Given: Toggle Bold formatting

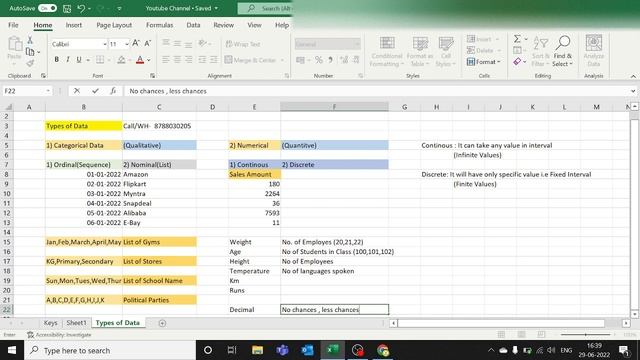Looking at the screenshot, I should point(56,60).
